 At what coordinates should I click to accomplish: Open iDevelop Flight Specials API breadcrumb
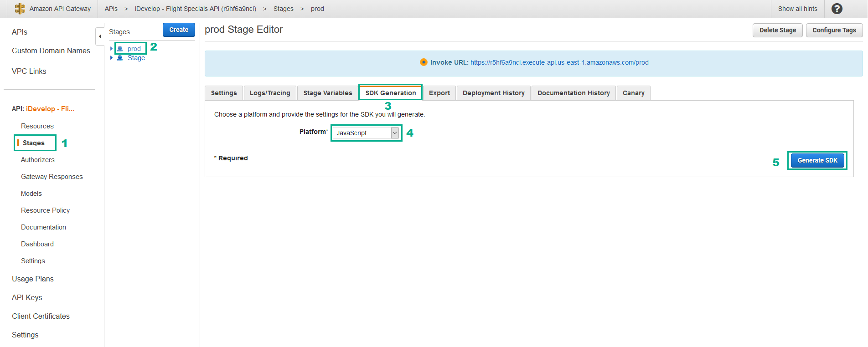click(x=196, y=9)
